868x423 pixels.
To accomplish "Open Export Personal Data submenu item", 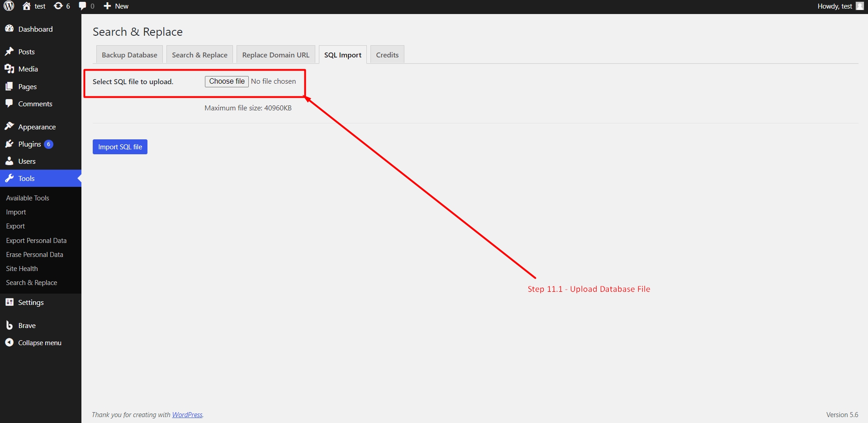I will 36,240.
